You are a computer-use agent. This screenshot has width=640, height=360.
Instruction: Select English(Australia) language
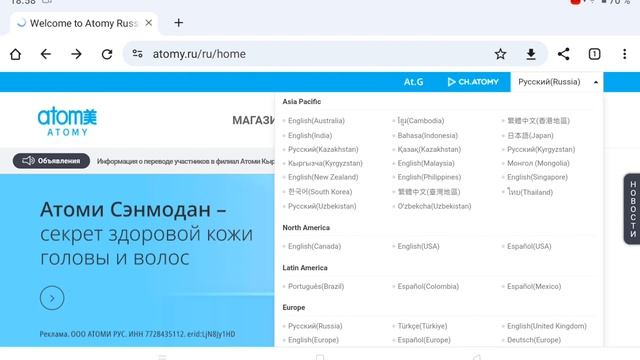(316, 121)
